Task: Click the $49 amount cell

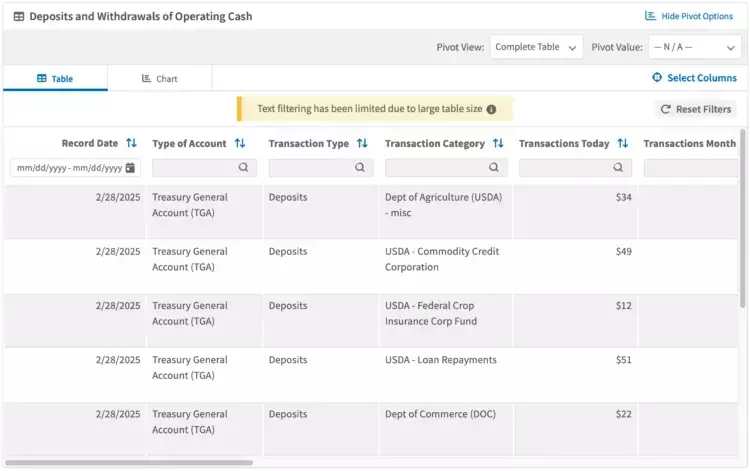Action: click(x=575, y=266)
